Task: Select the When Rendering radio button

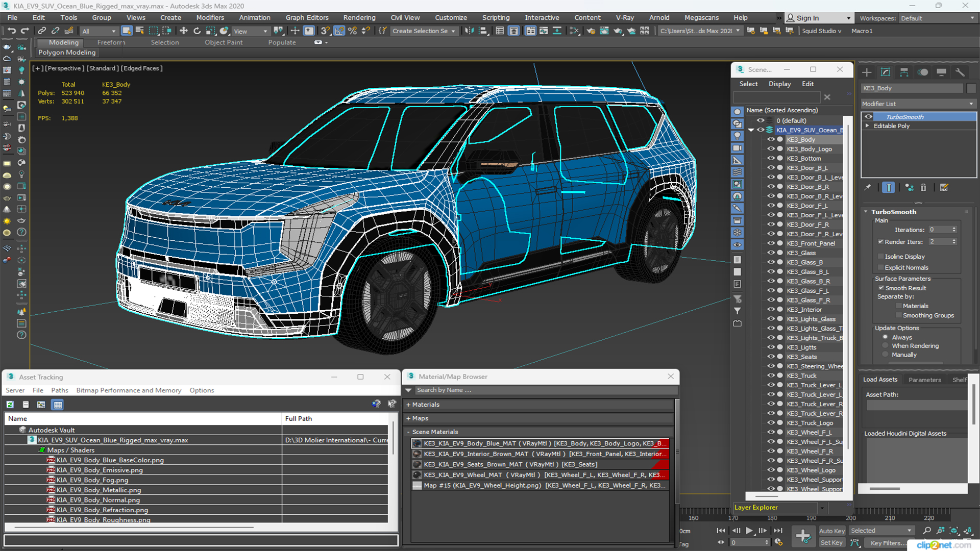Action: (x=886, y=346)
